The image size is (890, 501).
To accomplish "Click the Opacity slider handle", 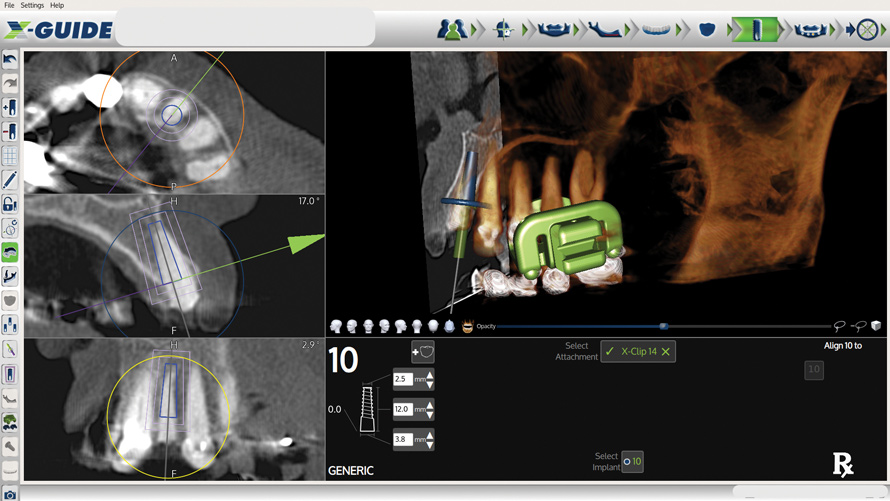I will [663, 326].
